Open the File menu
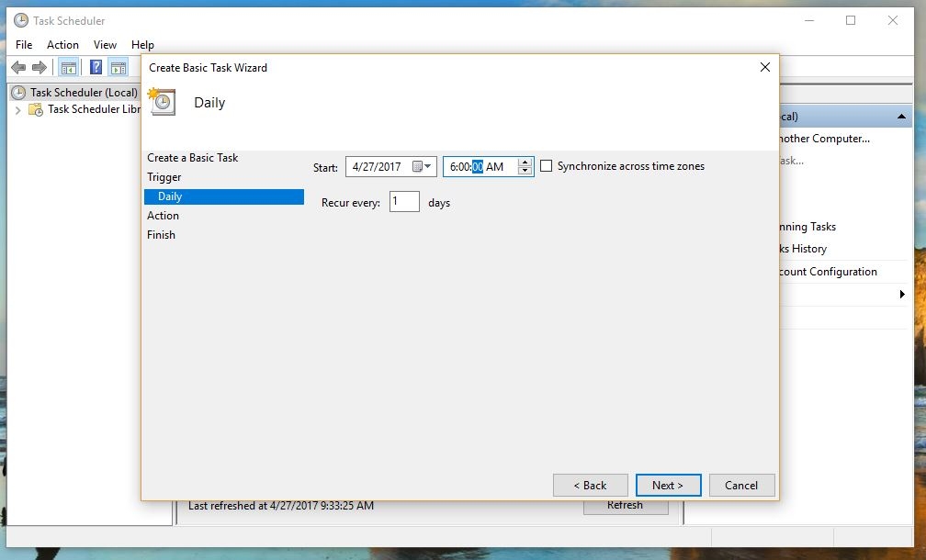This screenshot has width=926, height=560. (24, 45)
